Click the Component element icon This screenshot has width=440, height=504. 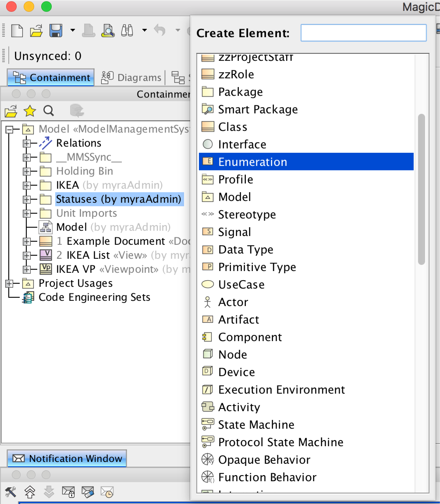(x=207, y=337)
